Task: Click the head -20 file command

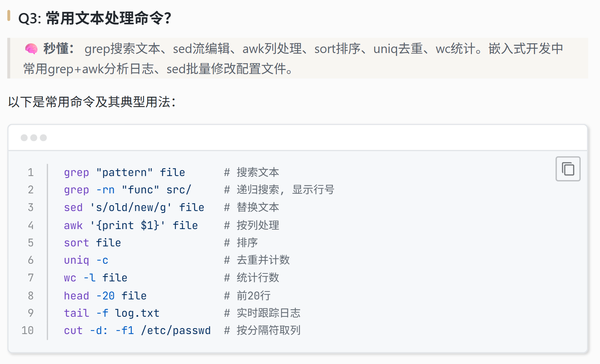Action: [x=105, y=296]
